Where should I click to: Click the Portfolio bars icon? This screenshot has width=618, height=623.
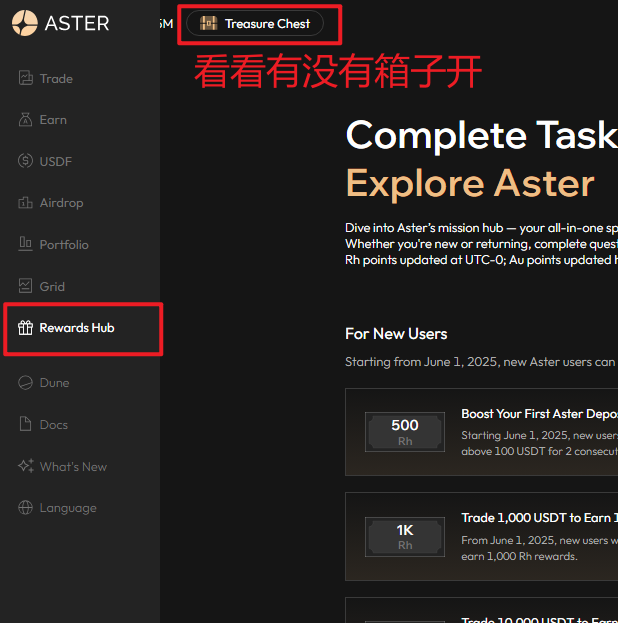(x=25, y=244)
